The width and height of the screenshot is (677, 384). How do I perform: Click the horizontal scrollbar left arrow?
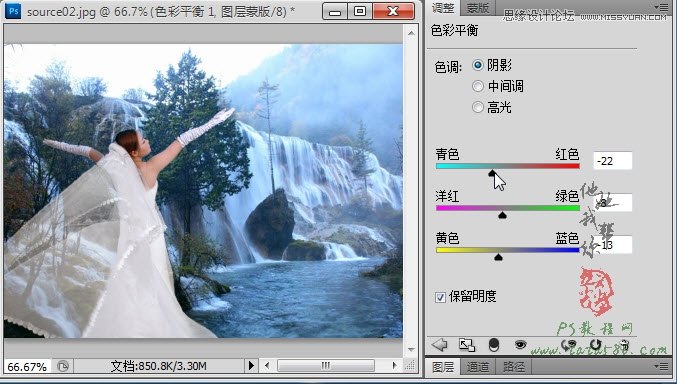(x=267, y=366)
